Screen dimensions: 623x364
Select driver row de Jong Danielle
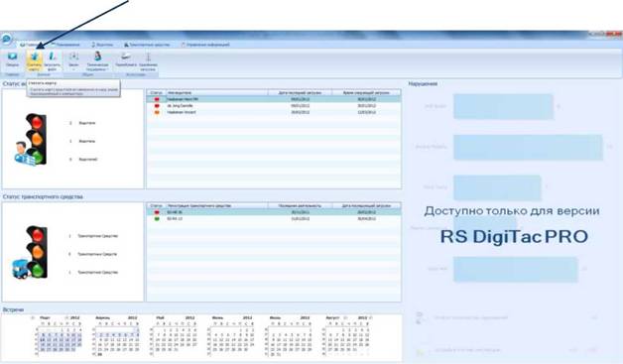[274, 106]
